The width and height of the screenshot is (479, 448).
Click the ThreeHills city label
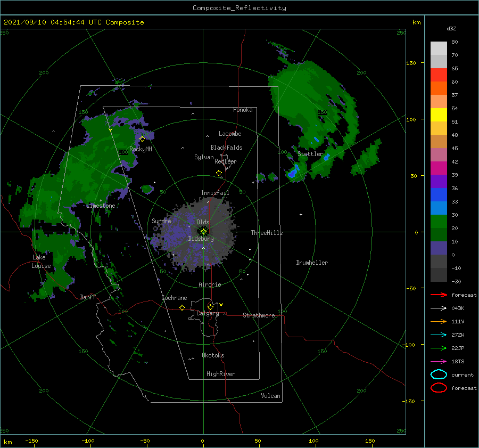point(267,233)
